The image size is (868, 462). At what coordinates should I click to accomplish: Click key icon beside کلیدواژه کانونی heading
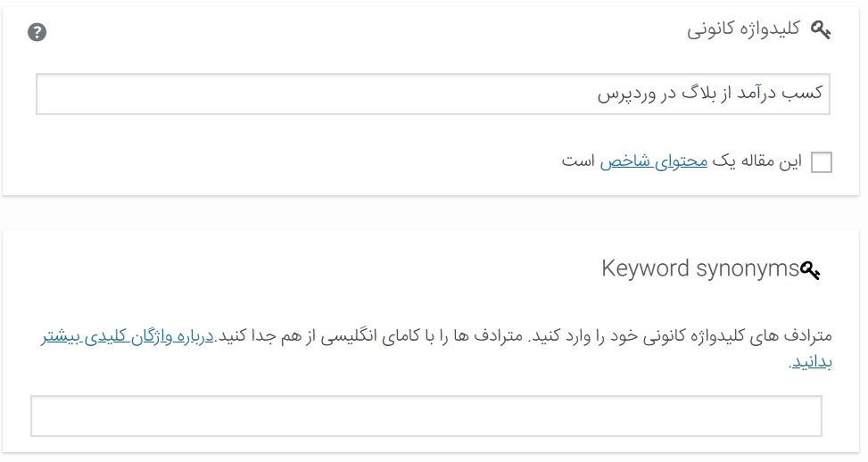(x=821, y=29)
